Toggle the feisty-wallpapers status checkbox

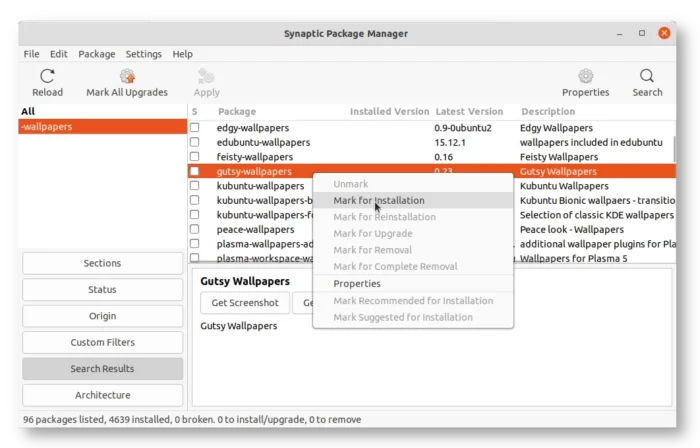195,157
